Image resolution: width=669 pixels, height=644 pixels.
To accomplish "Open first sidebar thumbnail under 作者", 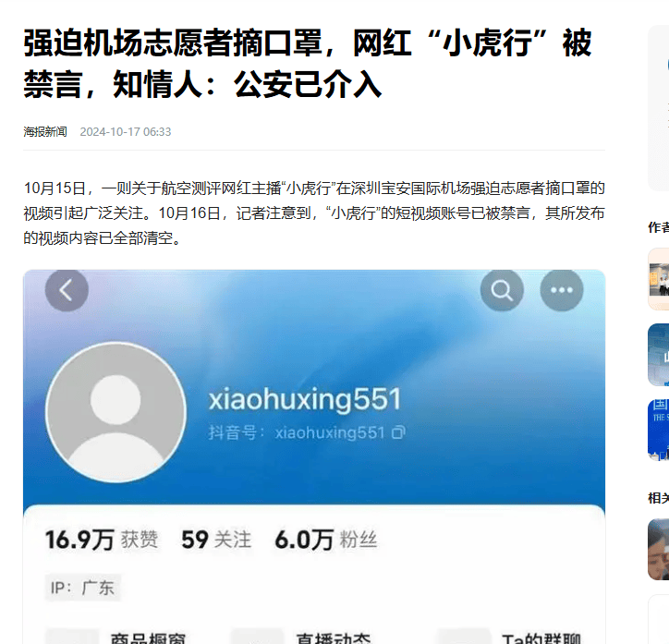I will coord(659,279).
